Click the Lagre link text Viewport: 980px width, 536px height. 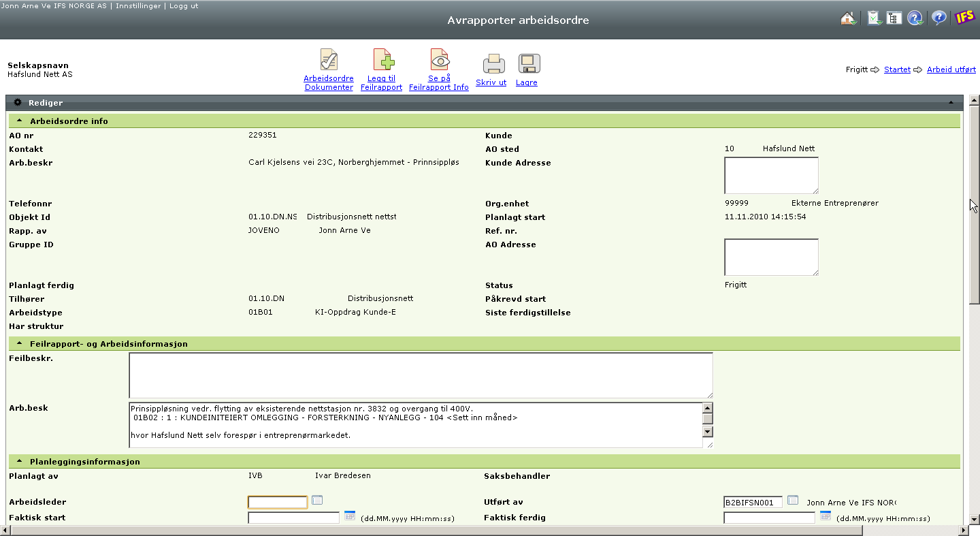tap(527, 82)
